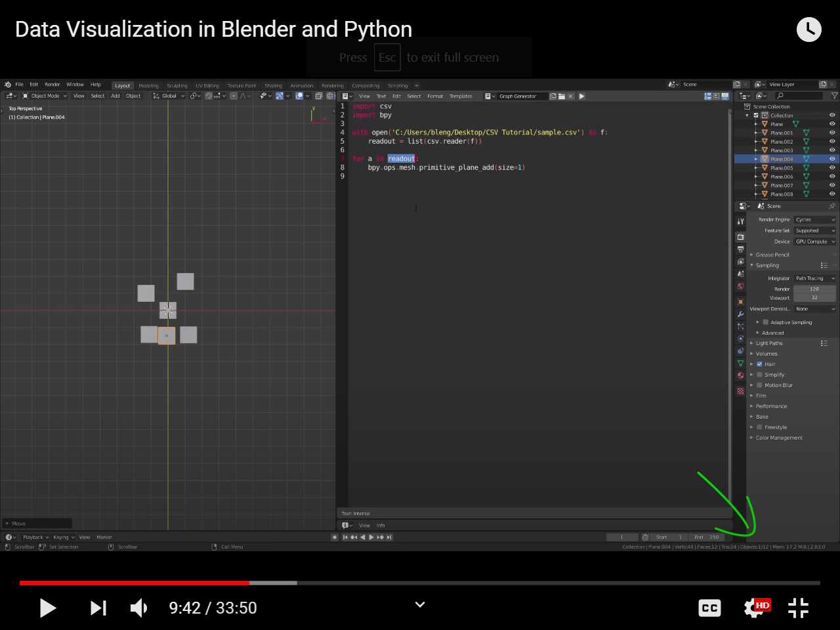Viewport: 840px width, 630px height.
Task: Open the Integrator Path Tracing dropdown
Action: (x=815, y=278)
